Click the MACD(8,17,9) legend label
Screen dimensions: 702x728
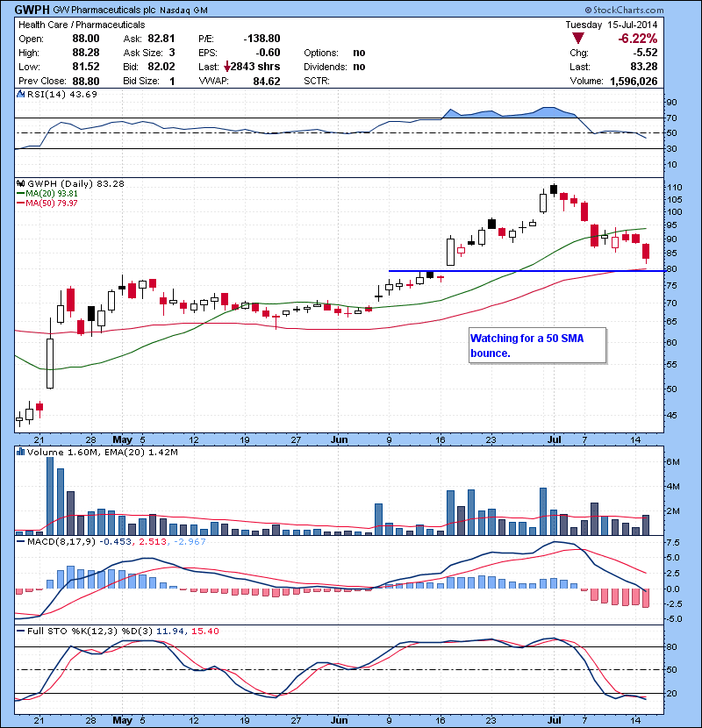tap(61, 541)
